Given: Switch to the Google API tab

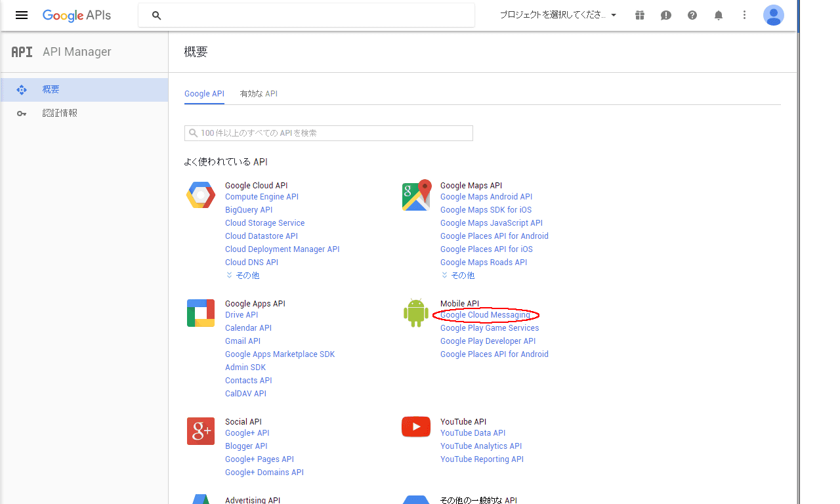Looking at the screenshot, I should [204, 94].
